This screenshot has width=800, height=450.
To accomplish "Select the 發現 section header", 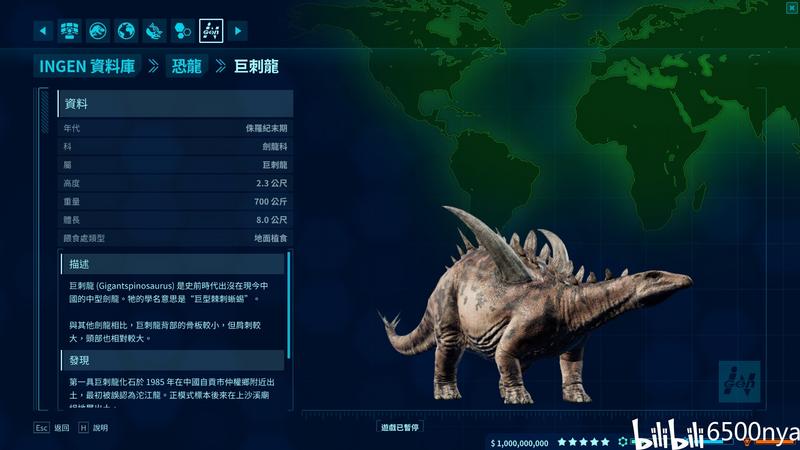I will (x=172, y=360).
